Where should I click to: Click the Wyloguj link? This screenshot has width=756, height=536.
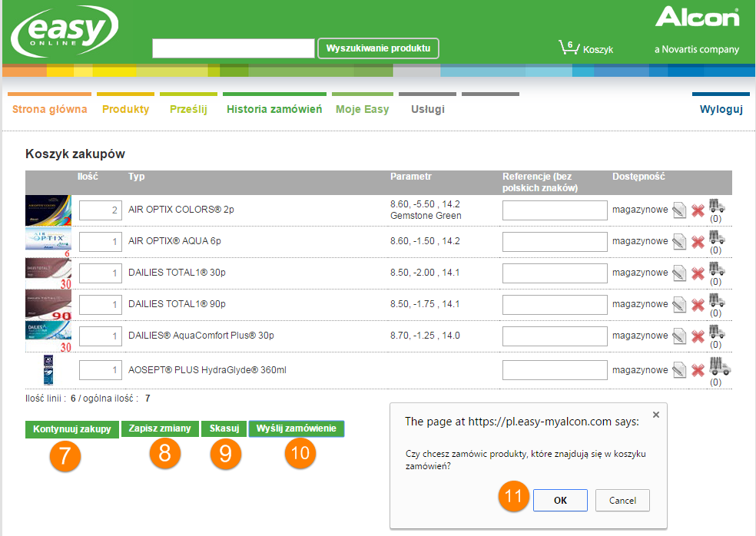click(721, 109)
